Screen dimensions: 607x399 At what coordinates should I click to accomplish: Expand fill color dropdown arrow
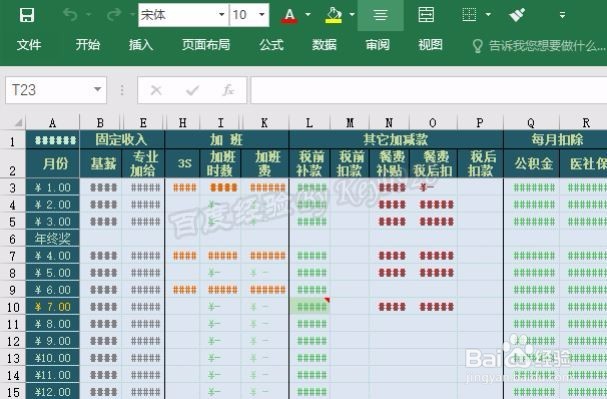tap(352, 15)
